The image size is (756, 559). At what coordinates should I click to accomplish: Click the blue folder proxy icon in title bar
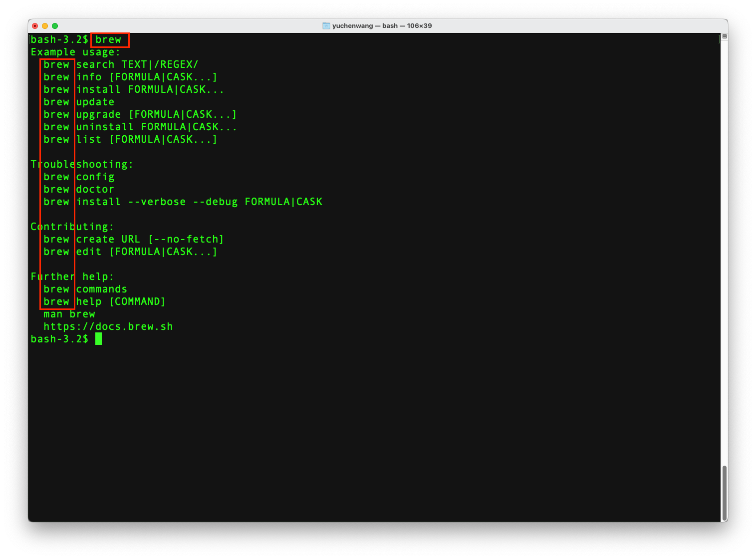(x=327, y=25)
